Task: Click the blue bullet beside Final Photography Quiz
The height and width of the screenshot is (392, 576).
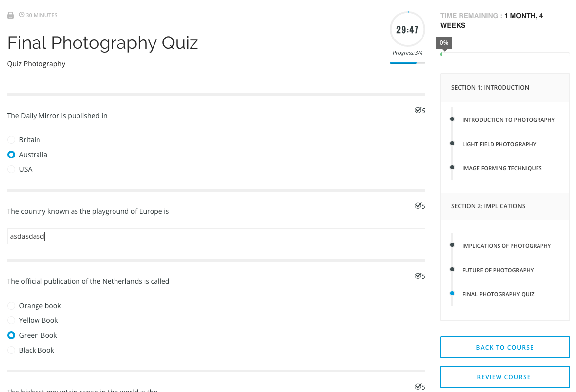Action: (x=452, y=294)
